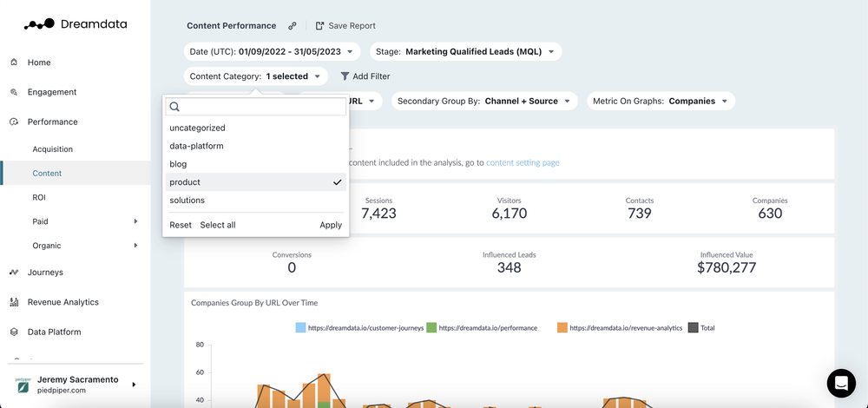This screenshot has width=868, height=408.
Task: Check the solutions category option
Action: pyautogui.click(x=256, y=201)
